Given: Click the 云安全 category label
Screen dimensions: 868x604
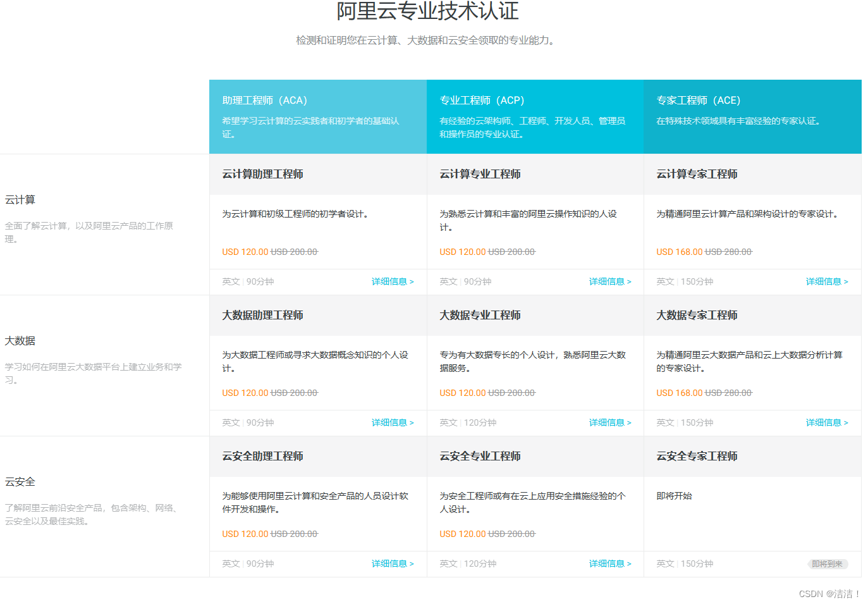Looking at the screenshot, I should (x=20, y=482).
